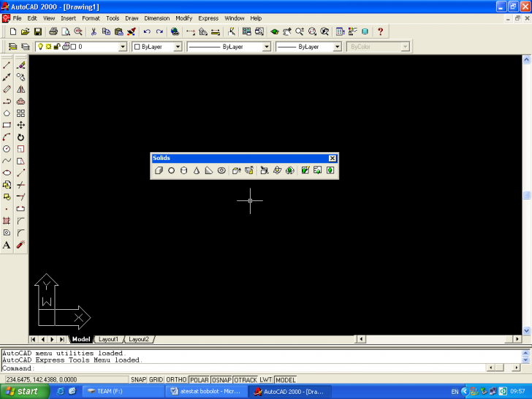The height and width of the screenshot is (399, 532).
Task: Open the color control ByLayer dropdown
Action: (x=178, y=47)
